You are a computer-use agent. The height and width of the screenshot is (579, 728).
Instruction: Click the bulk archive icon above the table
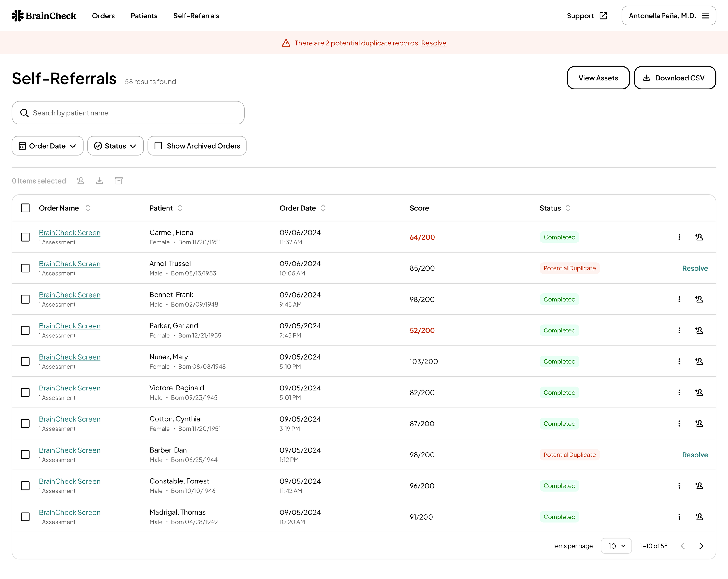[x=119, y=181]
